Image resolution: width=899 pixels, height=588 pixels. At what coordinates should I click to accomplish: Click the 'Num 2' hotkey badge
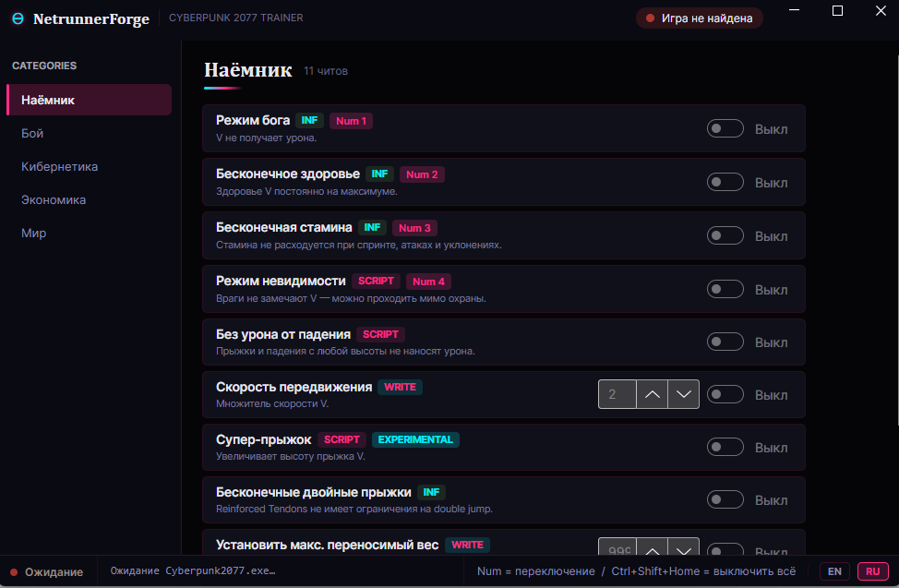[x=422, y=174]
